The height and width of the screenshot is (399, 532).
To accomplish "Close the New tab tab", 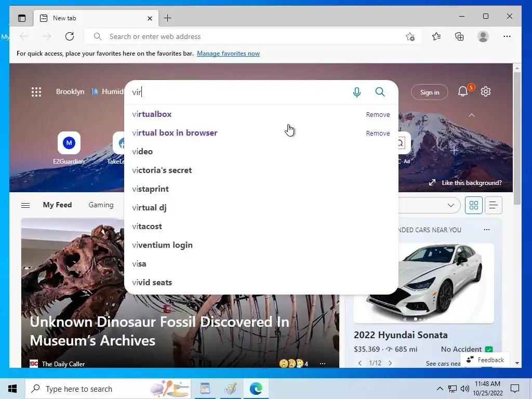I will (150, 18).
